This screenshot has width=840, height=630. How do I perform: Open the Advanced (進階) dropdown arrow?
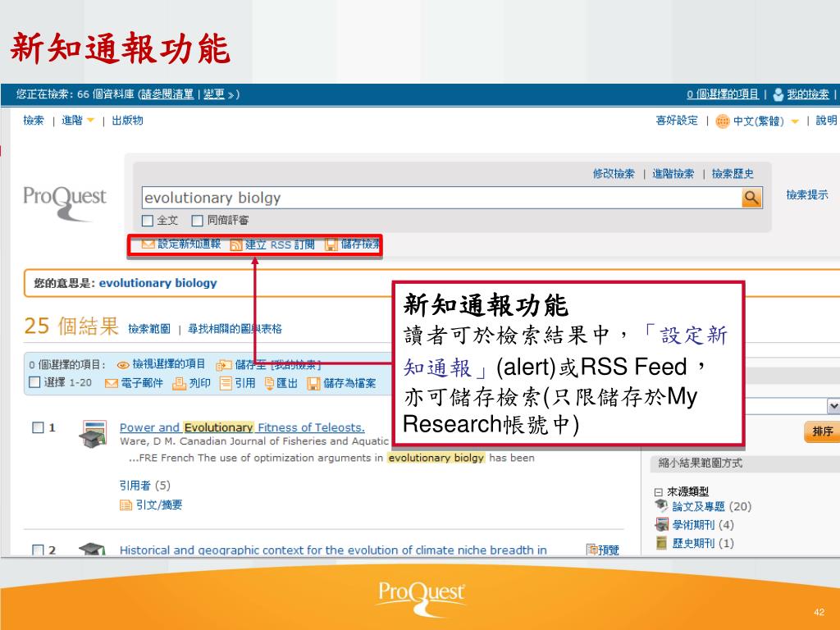[x=90, y=120]
